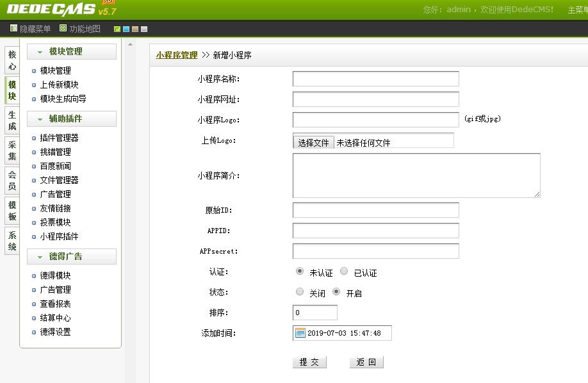
Task: Click the 返回 back button
Action: coord(366,362)
